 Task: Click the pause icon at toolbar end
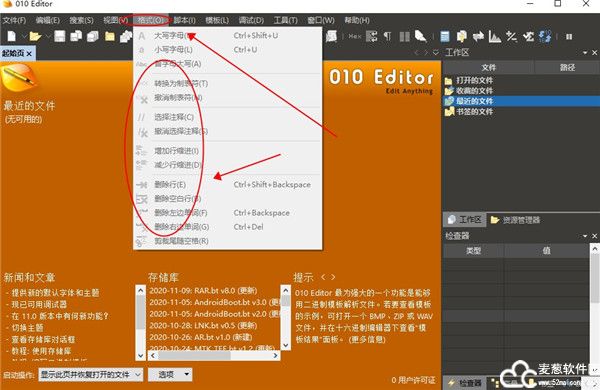pos(569,36)
